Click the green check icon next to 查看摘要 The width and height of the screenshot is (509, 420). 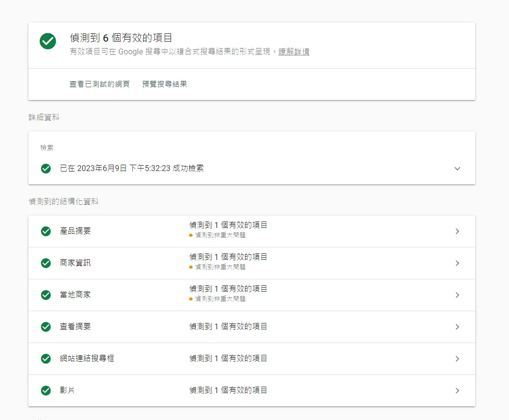(46, 327)
